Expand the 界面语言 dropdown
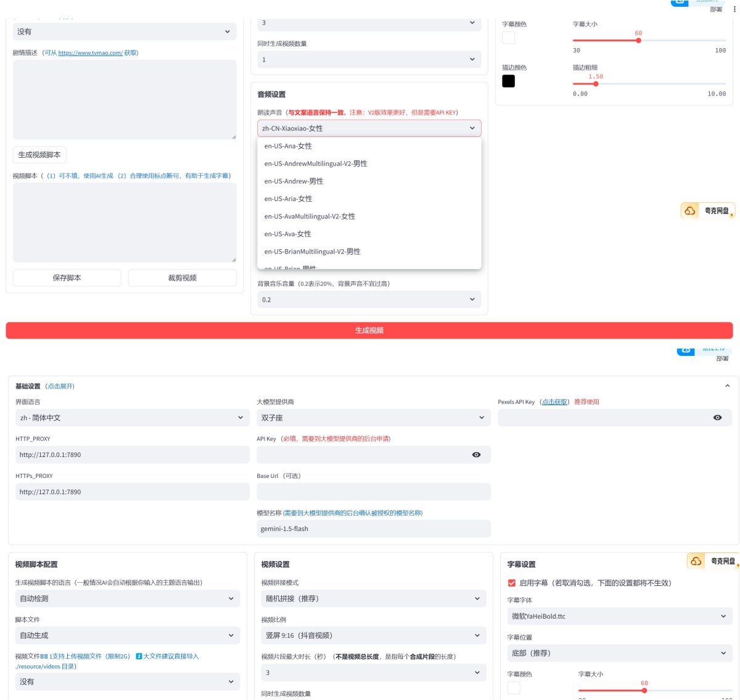740x700 pixels. [x=131, y=418]
